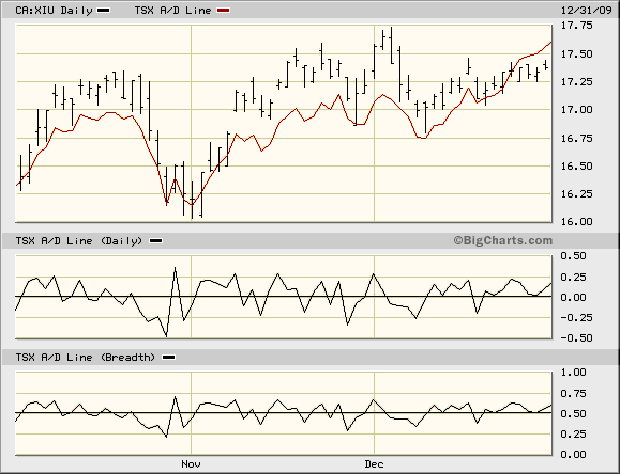This screenshot has width=620, height=475.
Task: Click the Dec month axis label
Action: [373, 464]
